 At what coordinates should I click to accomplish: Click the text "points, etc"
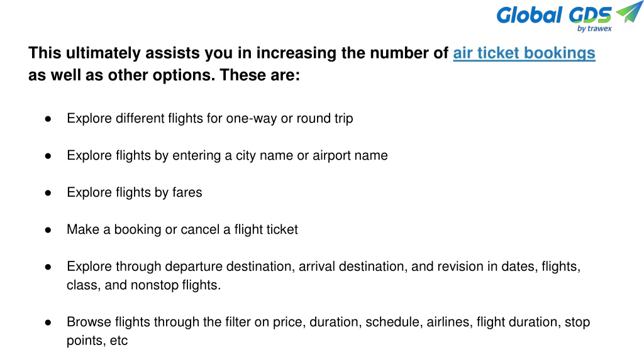(x=97, y=341)
